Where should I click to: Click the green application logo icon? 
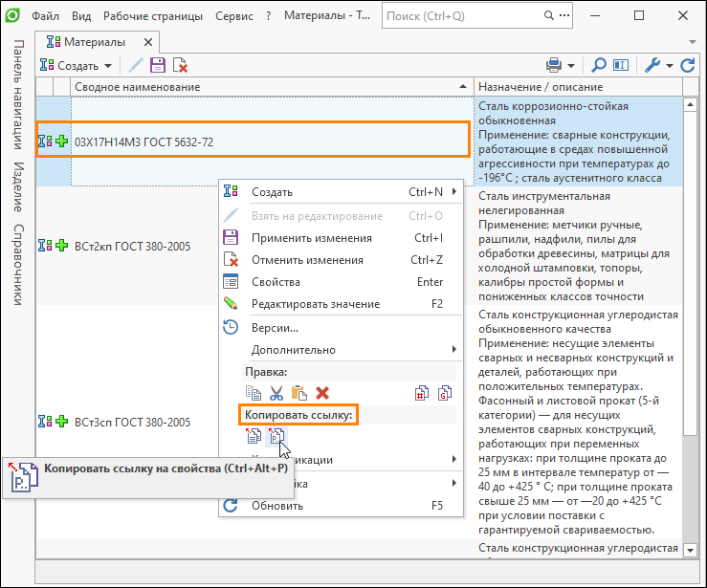coord(12,15)
